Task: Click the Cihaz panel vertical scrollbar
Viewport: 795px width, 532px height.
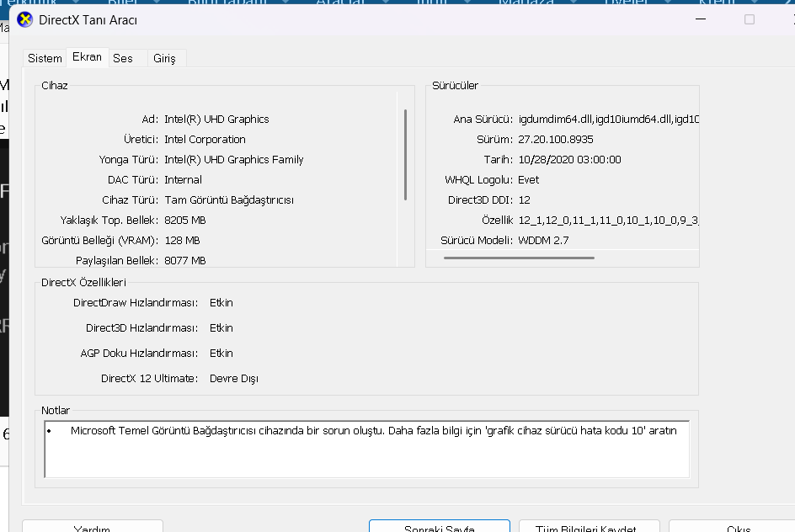Action: click(405, 155)
